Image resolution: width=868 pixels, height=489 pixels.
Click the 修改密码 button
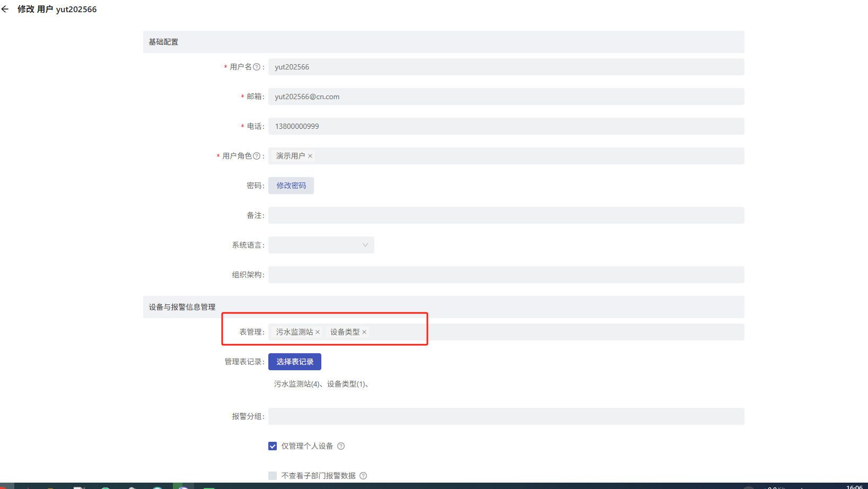[291, 186]
